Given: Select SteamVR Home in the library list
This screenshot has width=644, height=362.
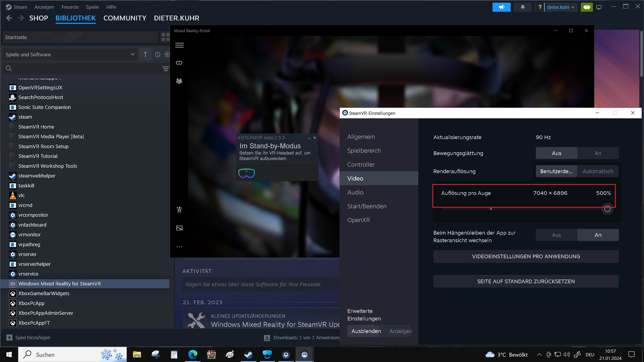Looking at the screenshot, I should pos(36,127).
